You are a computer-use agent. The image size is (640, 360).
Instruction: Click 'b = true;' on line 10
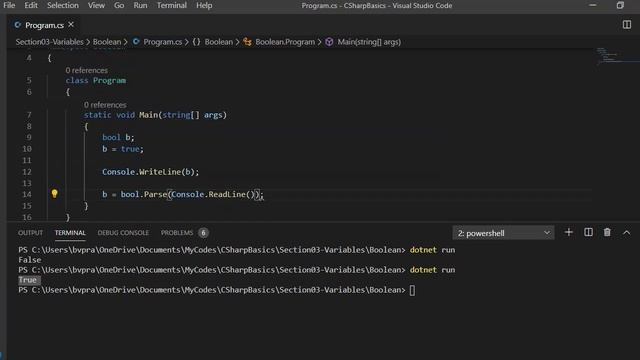(123, 149)
